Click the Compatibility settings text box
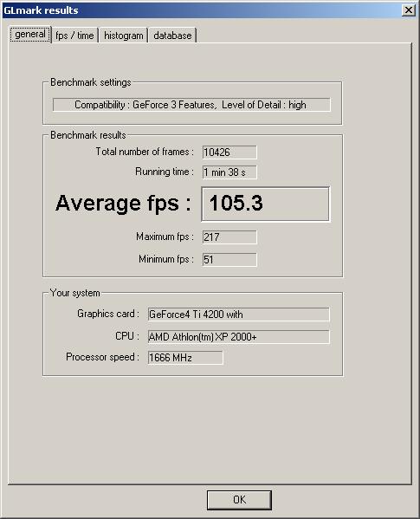Image resolution: width=420 pixels, height=519 pixels. tap(191, 105)
